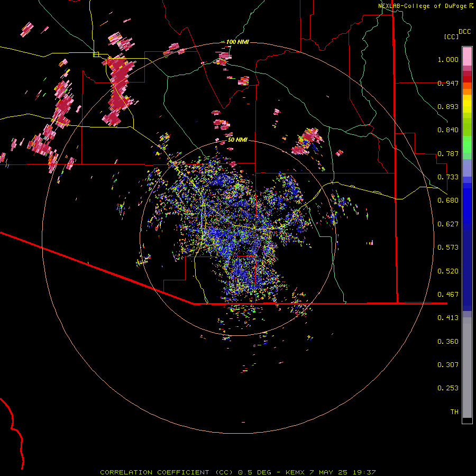Screen dimensions: 476x476
Task: Click the pink top segment of color bar
Action: (x=467, y=56)
